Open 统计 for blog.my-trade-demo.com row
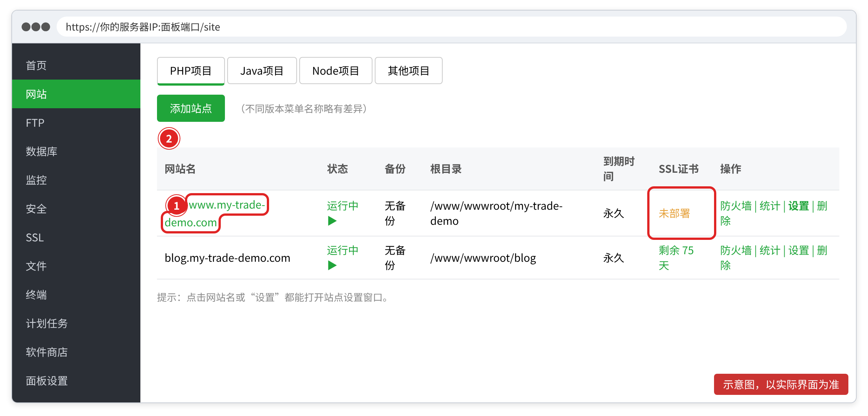This screenshot has width=868, height=416. pyautogui.click(x=770, y=250)
